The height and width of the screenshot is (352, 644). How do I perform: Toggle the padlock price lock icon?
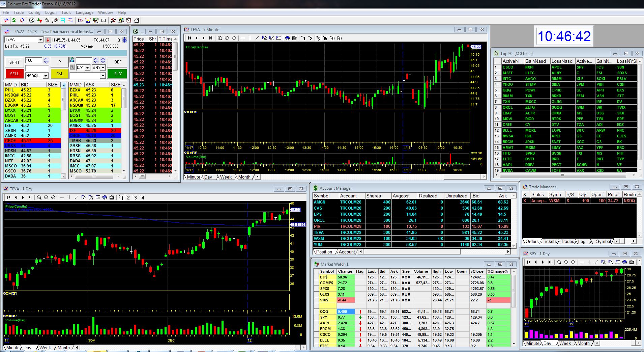point(72,60)
